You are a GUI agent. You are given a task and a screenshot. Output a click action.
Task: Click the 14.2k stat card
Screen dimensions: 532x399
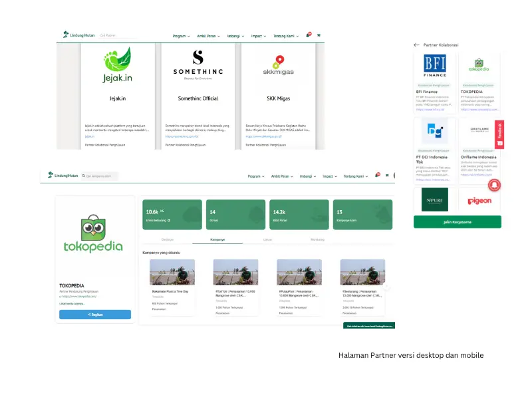click(299, 215)
